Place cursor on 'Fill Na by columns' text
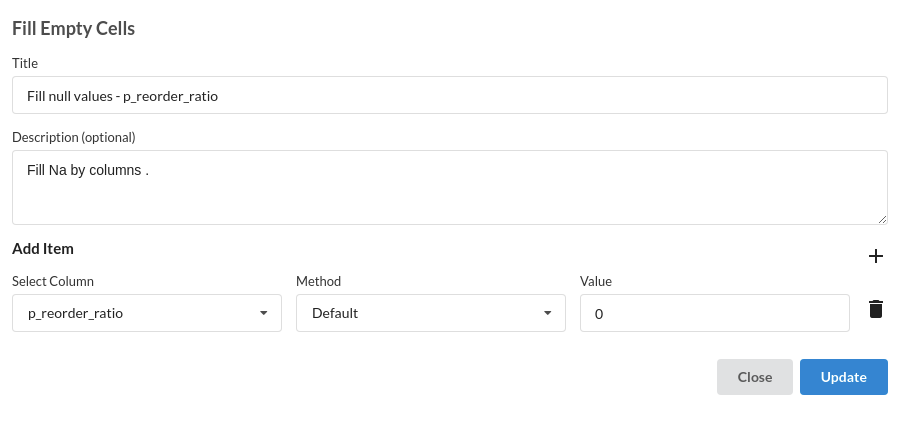Screen dimensions: 903x424 pos(84,170)
